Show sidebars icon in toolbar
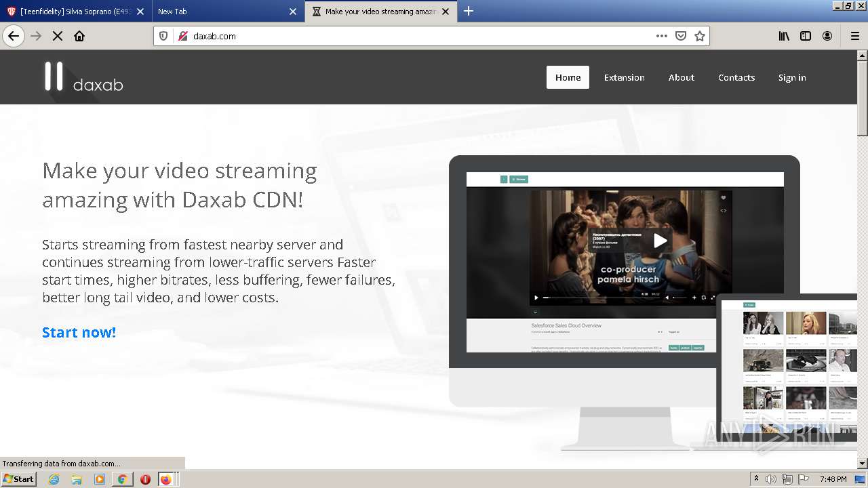The image size is (868, 488). [806, 36]
